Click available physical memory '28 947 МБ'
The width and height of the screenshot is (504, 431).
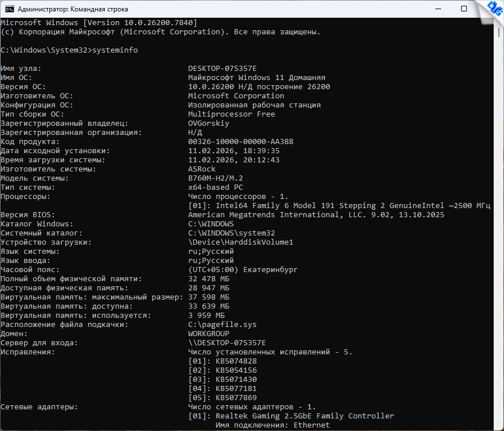pos(209,288)
